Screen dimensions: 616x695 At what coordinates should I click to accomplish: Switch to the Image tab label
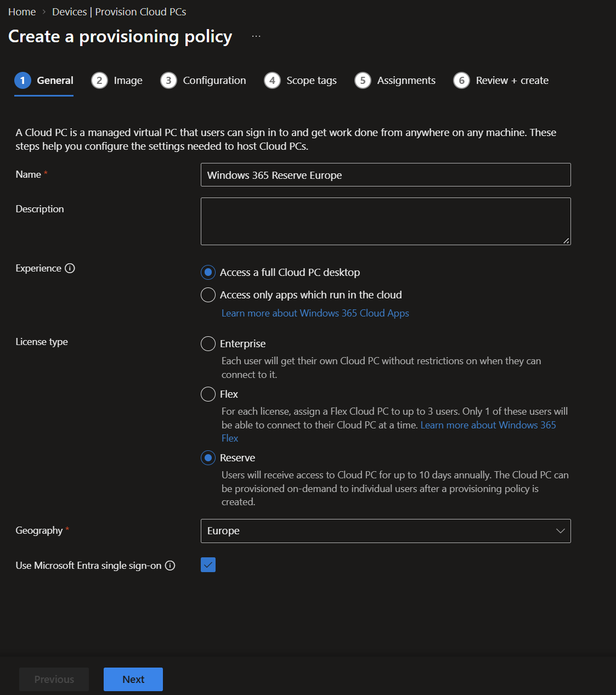click(128, 81)
